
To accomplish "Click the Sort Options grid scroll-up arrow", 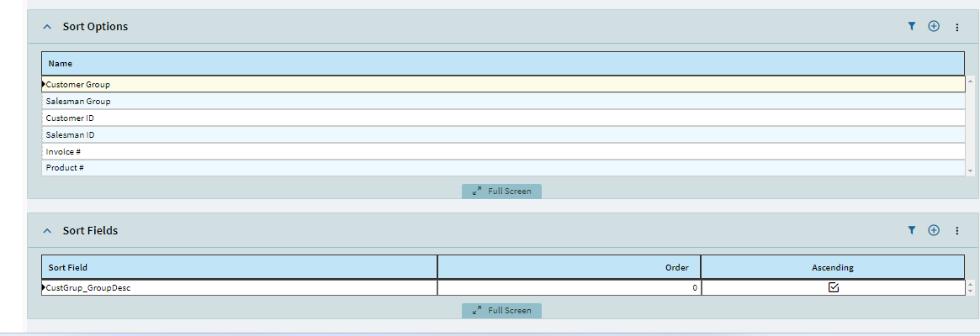I will [970, 81].
